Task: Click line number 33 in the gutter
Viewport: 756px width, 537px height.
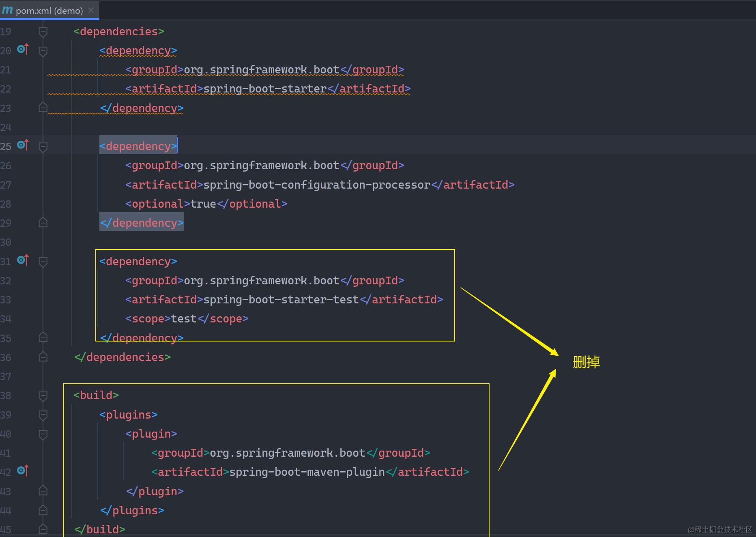Action: (6, 300)
